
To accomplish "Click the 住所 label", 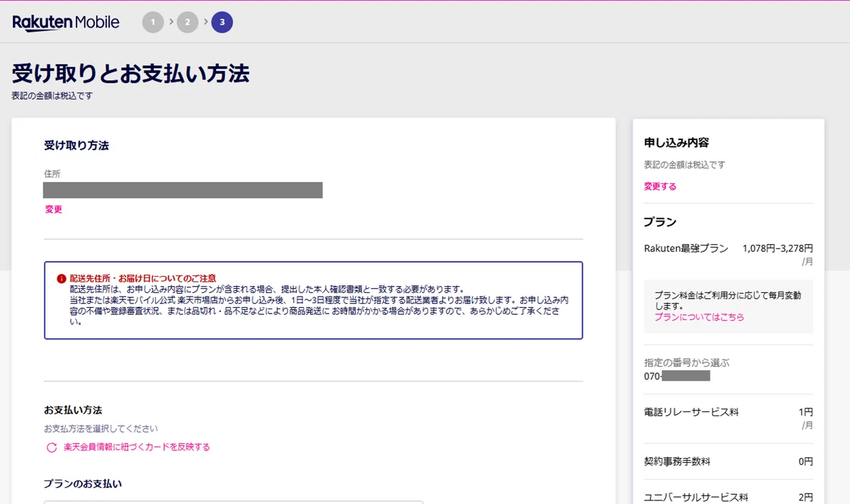I will pyautogui.click(x=52, y=173).
